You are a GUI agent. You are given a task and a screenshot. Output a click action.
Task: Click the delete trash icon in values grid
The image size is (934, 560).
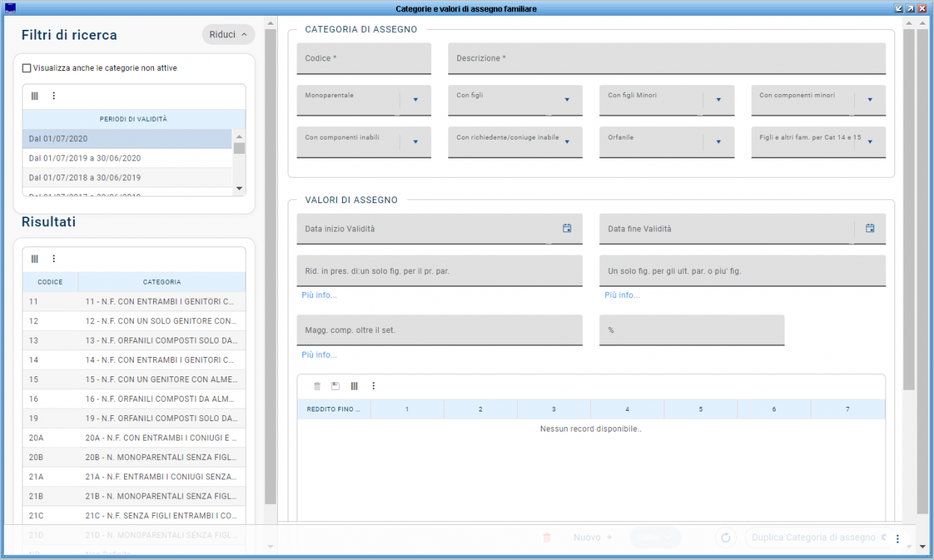pyautogui.click(x=317, y=386)
